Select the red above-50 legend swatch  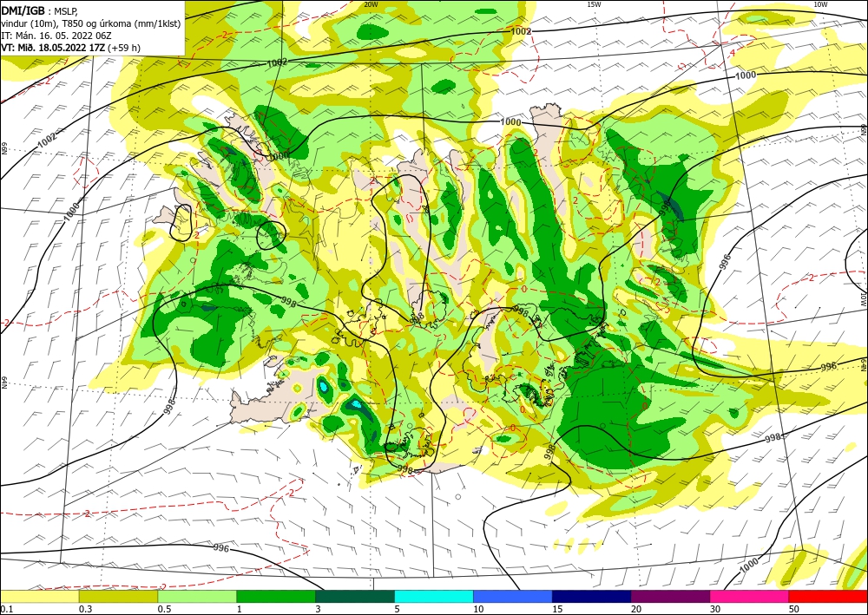coord(828,597)
